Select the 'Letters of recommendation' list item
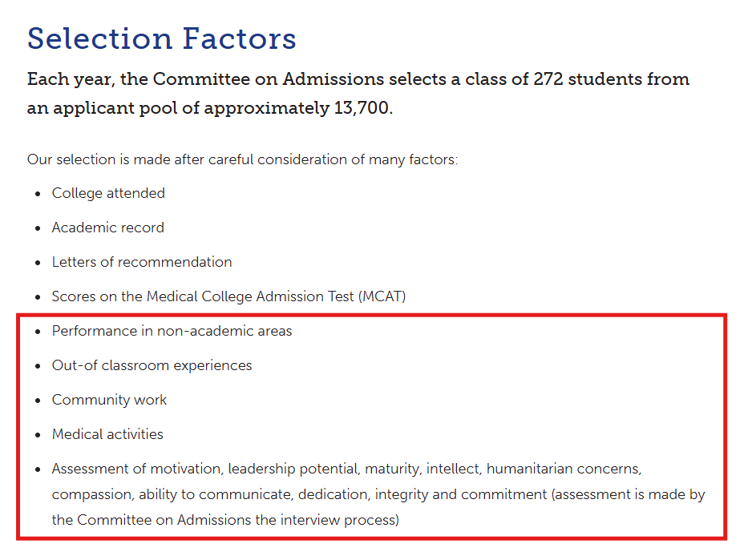This screenshot has width=756, height=560. point(142,262)
